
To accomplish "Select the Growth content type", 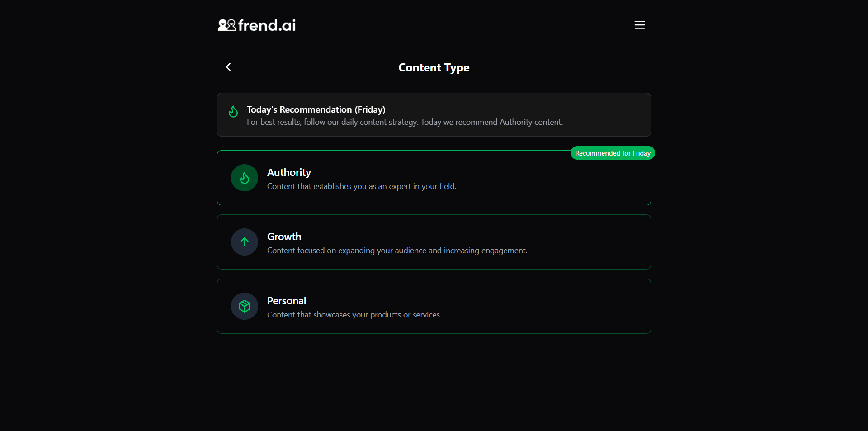I will 434,242.
